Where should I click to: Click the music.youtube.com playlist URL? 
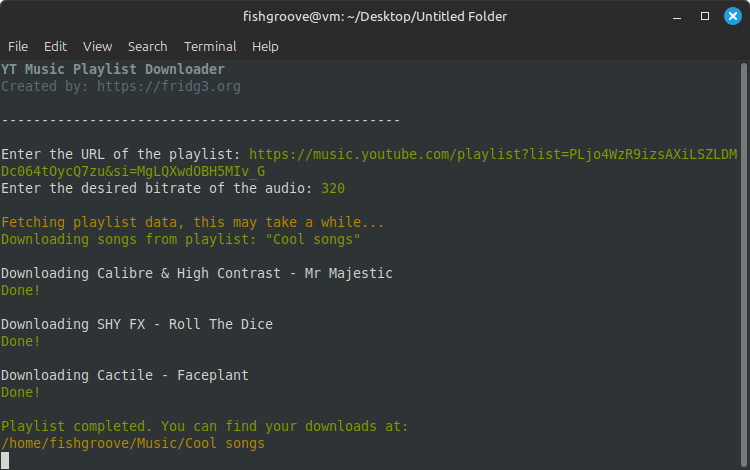coord(492,154)
